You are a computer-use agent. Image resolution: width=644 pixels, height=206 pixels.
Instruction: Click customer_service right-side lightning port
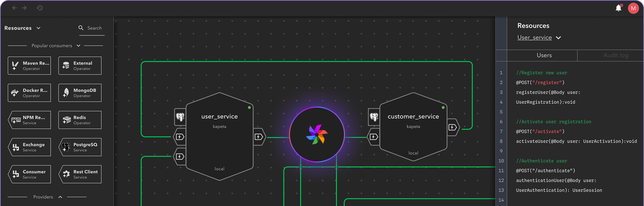click(453, 127)
